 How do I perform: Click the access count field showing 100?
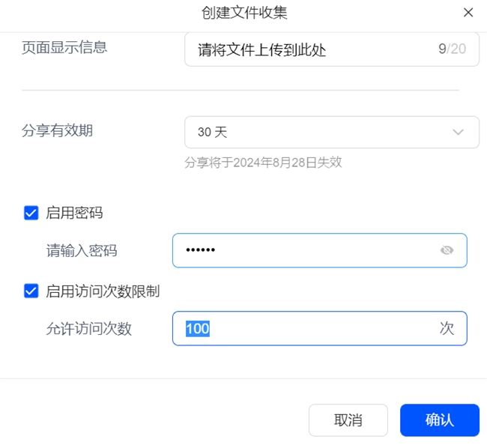point(307,328)
